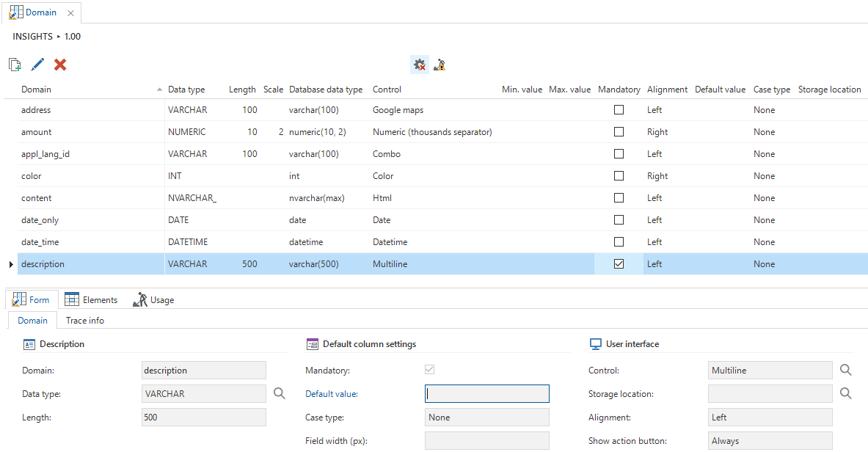Click the red X delete icon
The image size is (868, 452).
point(60,65)
